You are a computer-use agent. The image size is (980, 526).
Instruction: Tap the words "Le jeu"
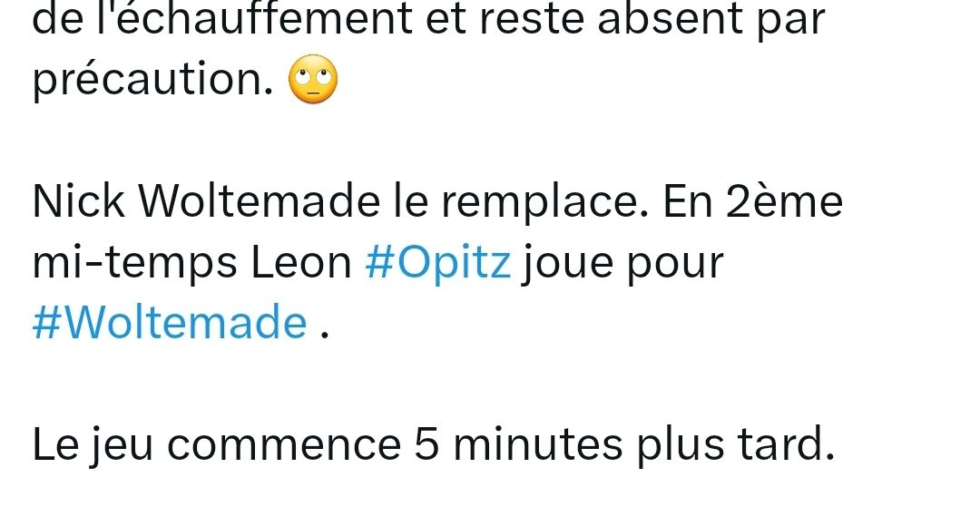coord(93,446)
